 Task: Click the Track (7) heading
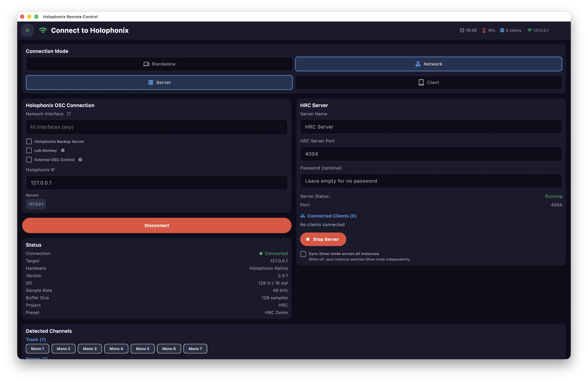coord(36,340)
